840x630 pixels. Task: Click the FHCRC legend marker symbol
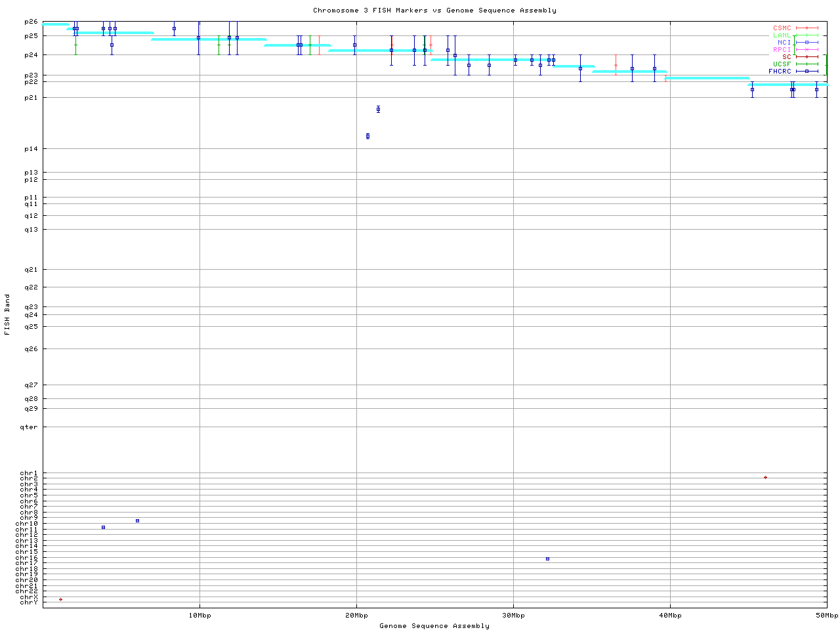pos(807,71)
